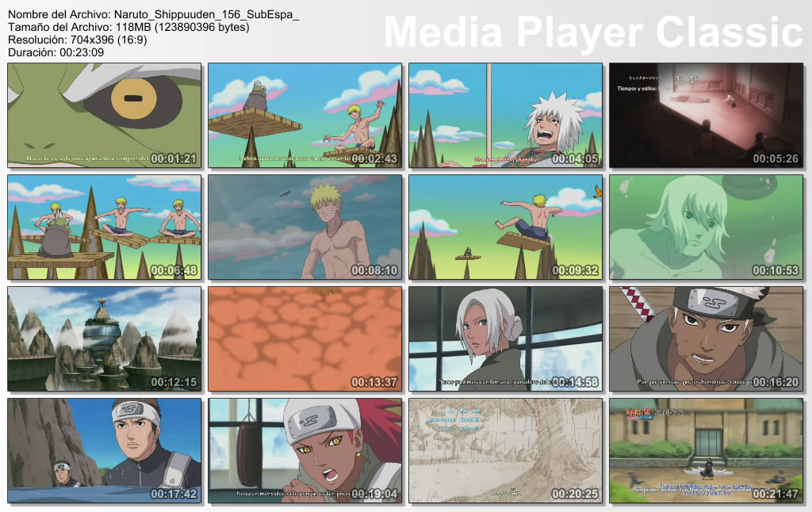The height and width of the screenshot is (512, 812).
Task: Open the frame stamped 00:09:32
Action: tap(505, 227)
